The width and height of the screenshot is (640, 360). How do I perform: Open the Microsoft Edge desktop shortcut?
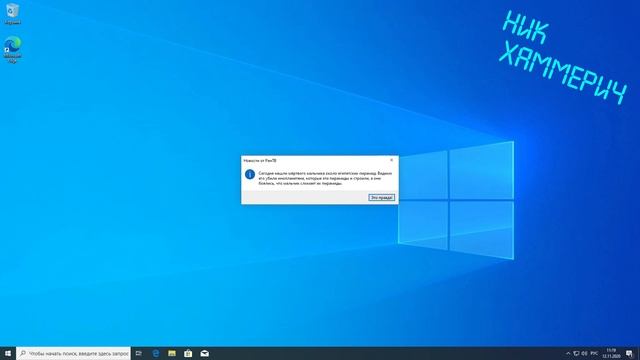pos(13,50)
